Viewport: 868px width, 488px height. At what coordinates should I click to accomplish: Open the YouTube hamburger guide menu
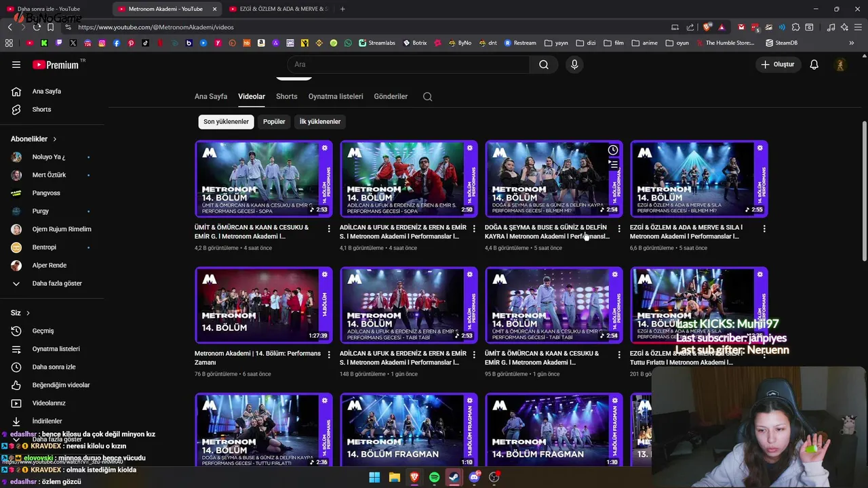16,64
